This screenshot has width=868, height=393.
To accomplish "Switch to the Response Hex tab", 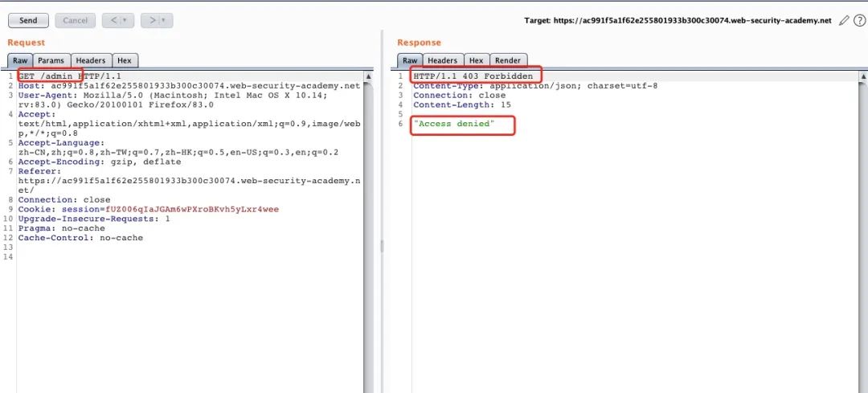I will pyautogui.click(x=476, y=60).
